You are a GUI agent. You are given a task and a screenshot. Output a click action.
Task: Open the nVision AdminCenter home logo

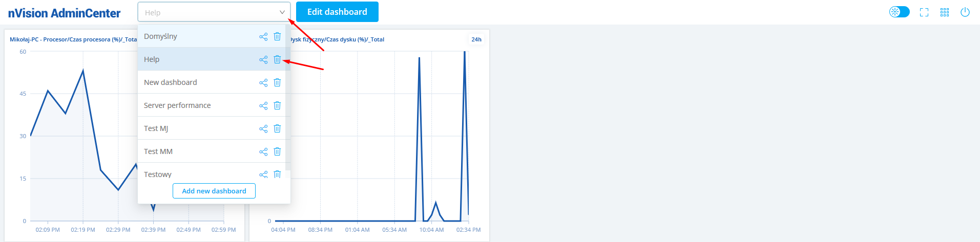pos(64,13)
